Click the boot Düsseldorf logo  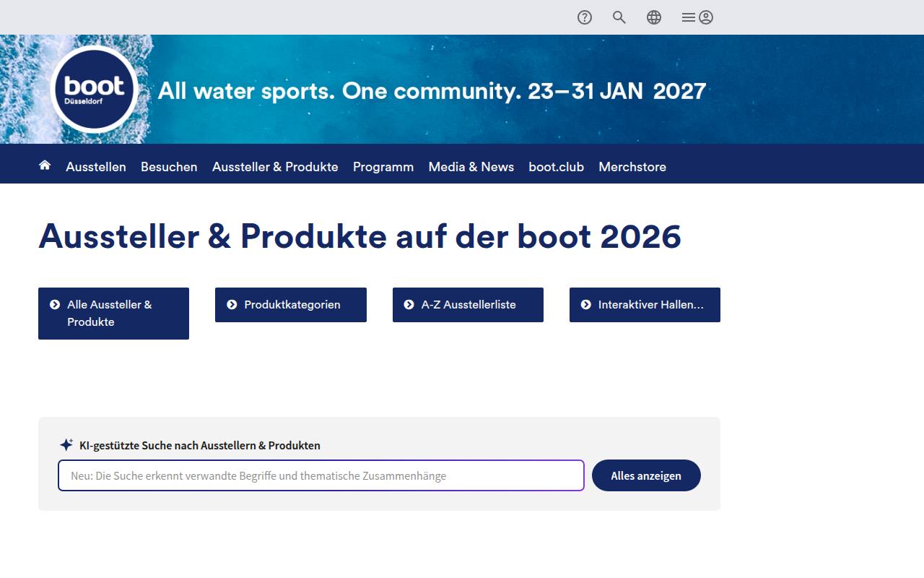pos(95,90)
